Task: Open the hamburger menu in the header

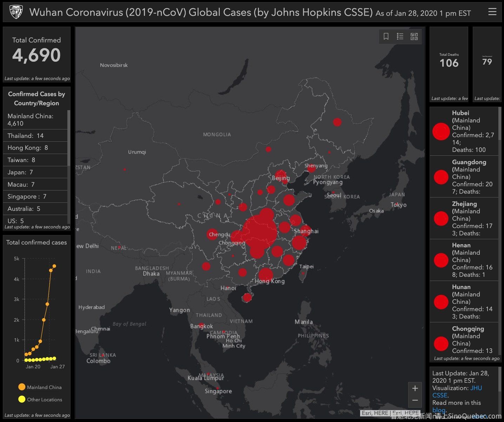Action: 492,12
